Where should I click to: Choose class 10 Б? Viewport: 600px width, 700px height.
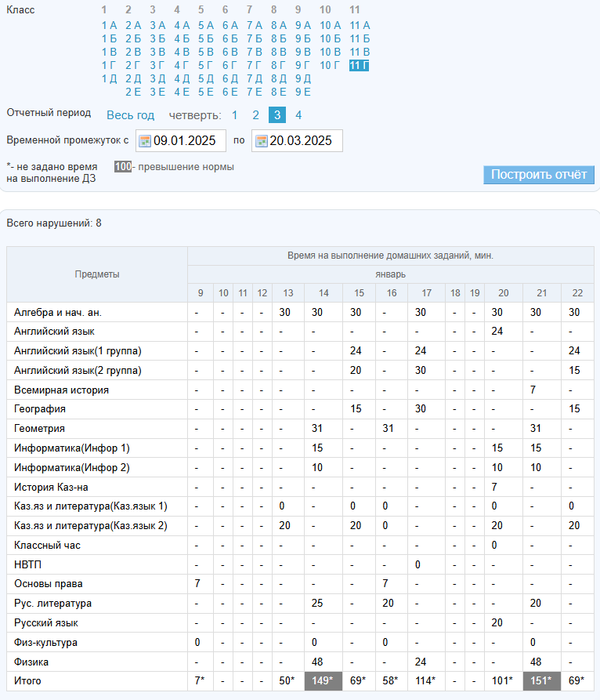coord(331,38)
